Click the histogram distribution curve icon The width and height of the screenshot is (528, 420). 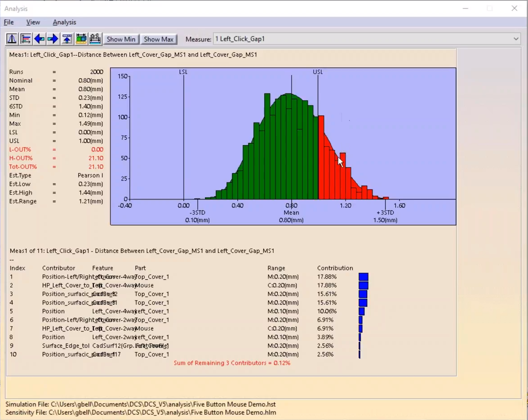tap(12, 39)
